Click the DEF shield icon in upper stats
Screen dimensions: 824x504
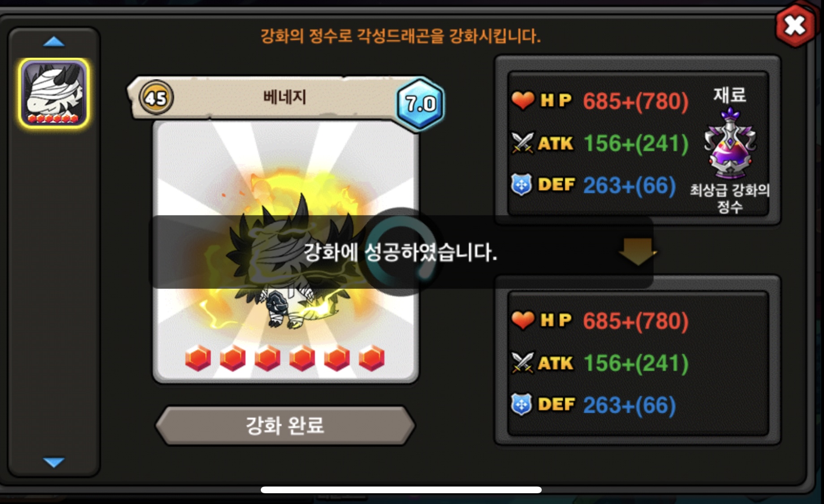(522, 185)
